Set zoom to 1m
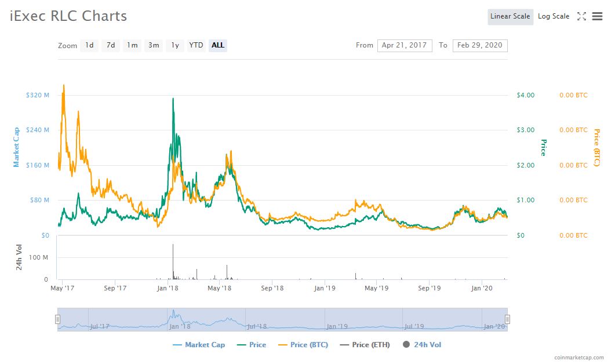Screen dimensions: 615x364 (132, 45)
